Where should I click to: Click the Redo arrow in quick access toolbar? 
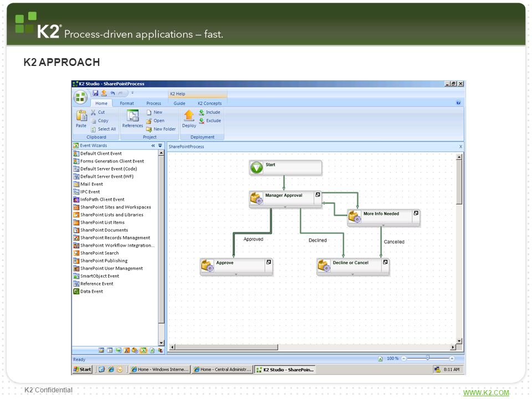pos(120,93)
